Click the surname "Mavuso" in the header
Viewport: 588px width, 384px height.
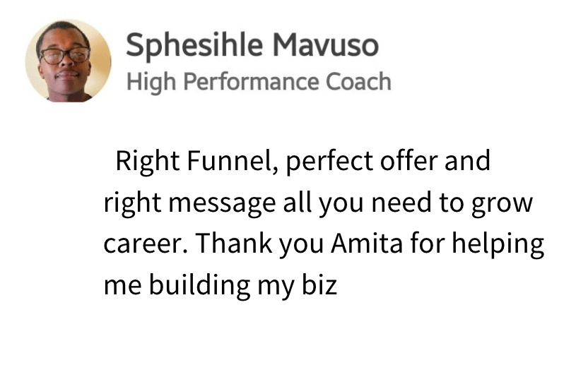325,45
